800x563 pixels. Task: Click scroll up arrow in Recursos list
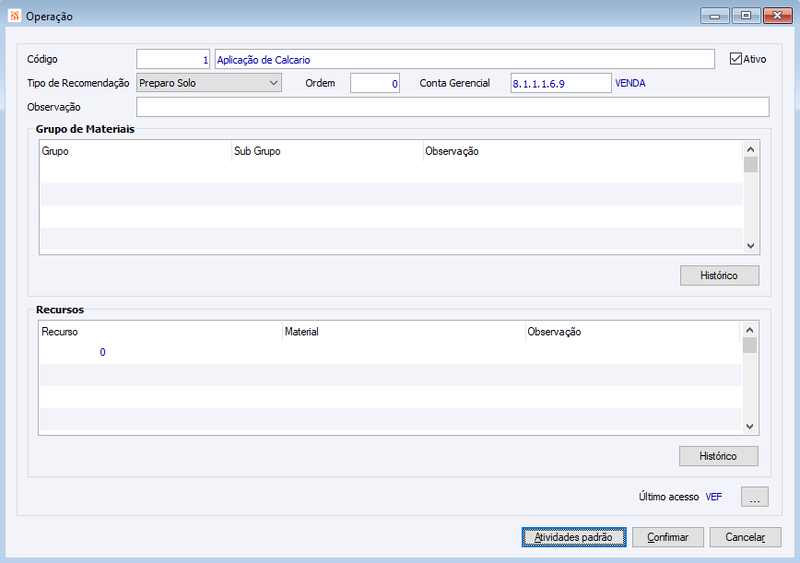(x=749, y=330)
